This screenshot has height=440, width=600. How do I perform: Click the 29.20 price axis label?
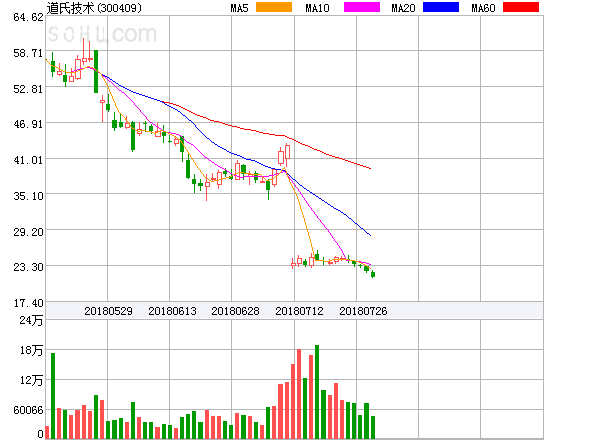pyautogui.click(x=28, y=231)
